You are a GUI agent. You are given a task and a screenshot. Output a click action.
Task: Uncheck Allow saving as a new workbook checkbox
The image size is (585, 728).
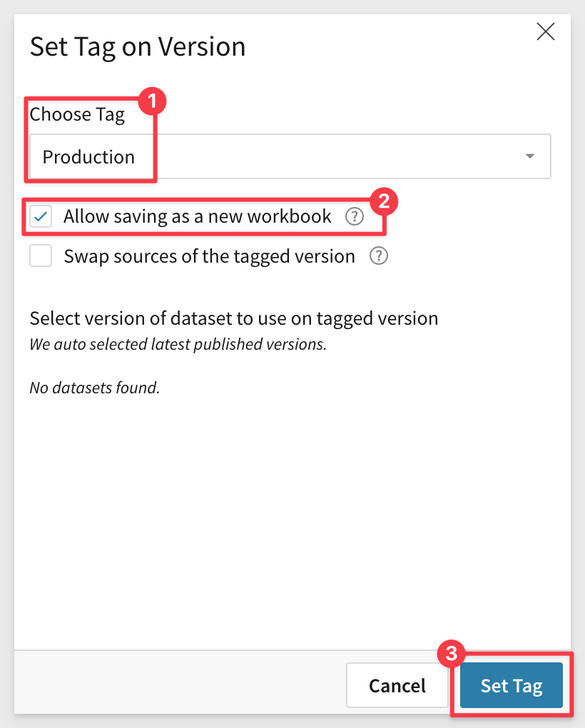click(41, 216)
